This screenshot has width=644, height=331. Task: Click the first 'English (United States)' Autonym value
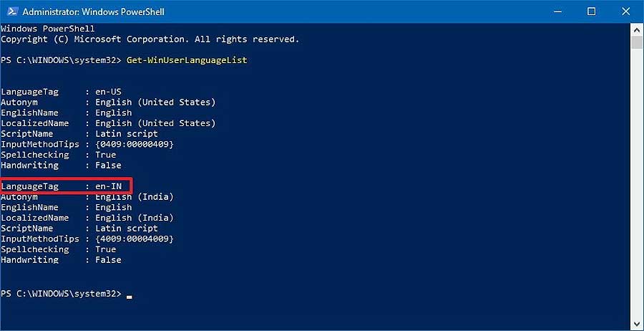(156, 102)
